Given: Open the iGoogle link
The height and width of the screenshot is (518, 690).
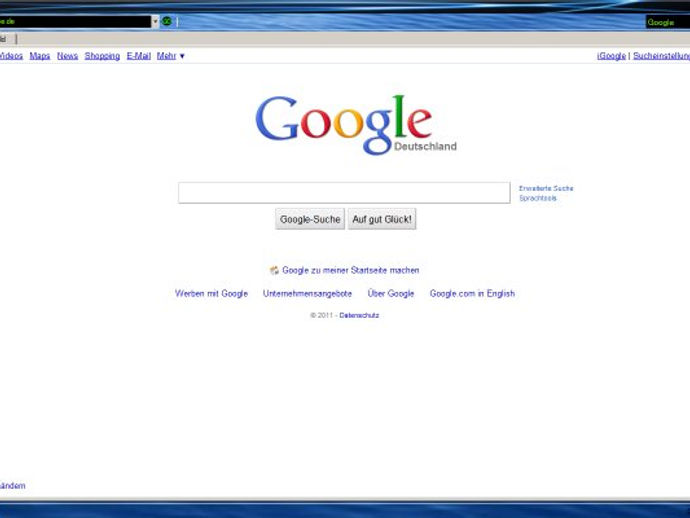Looking at the screenshot, I should pos(611,56).
